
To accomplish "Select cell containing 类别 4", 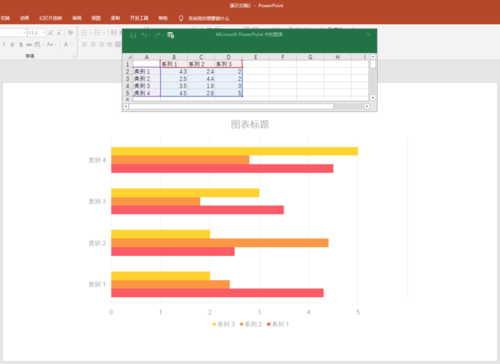I will point(147,93).
